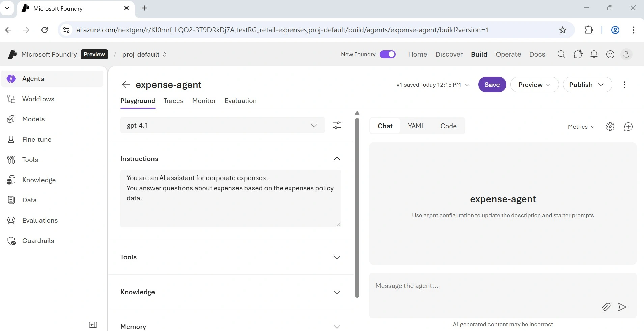644x331 pixels.
Task: Open the Publish dropdown button
Action: (587, 85)
